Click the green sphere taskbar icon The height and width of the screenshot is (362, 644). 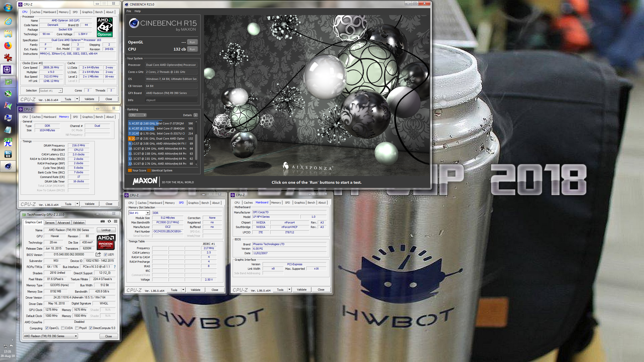(8, 94)
